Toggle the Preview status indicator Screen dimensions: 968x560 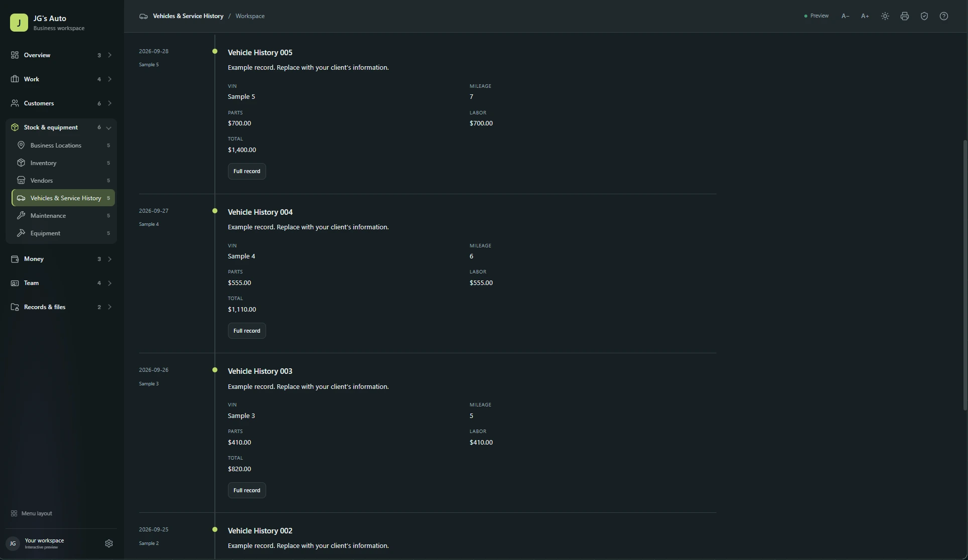pos(816,16)
